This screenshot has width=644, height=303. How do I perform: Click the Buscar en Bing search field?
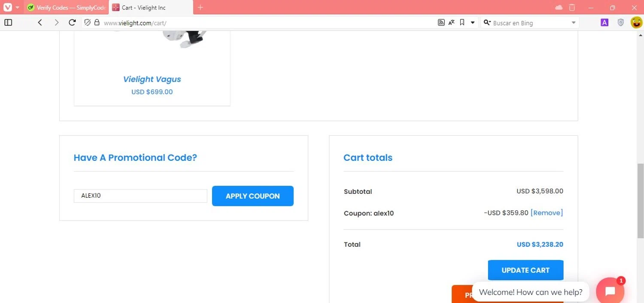click(530, 23)
